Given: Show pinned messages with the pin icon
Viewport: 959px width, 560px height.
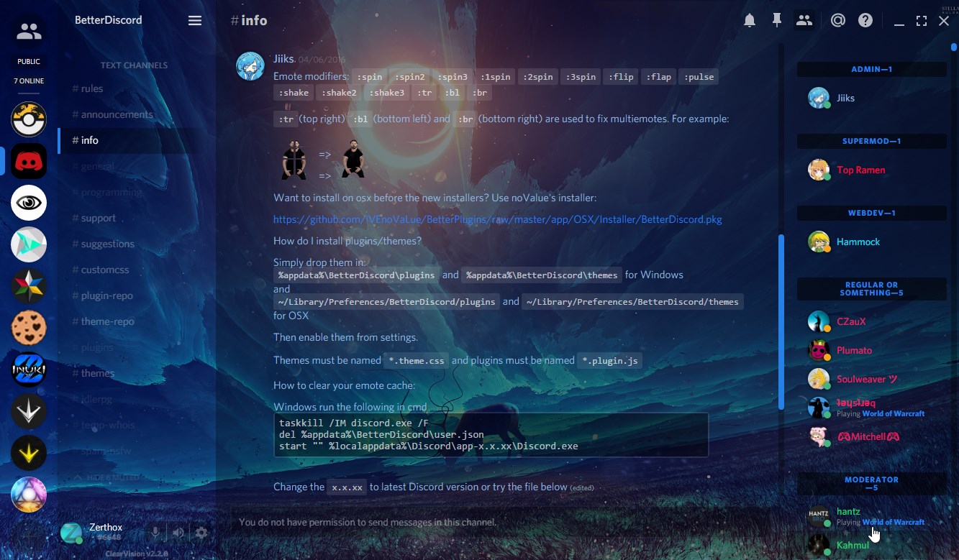Looking at the screenshot, I should pos(777,21).
